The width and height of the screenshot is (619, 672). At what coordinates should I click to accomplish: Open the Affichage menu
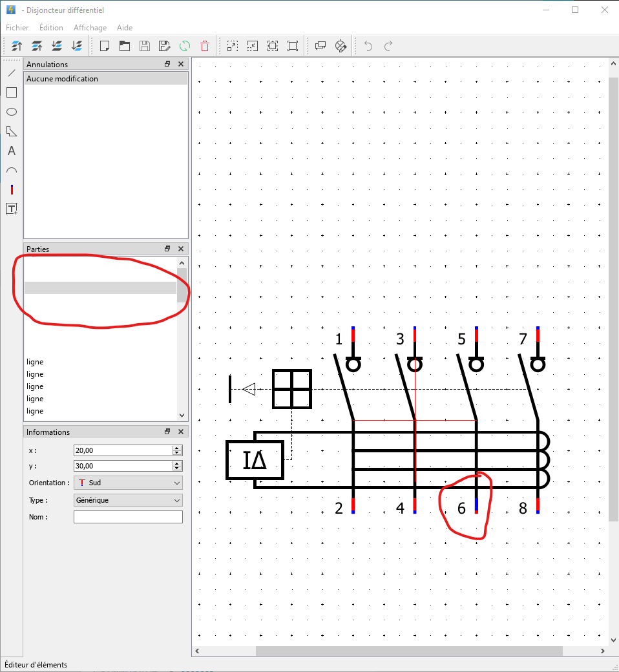point(90,28)
